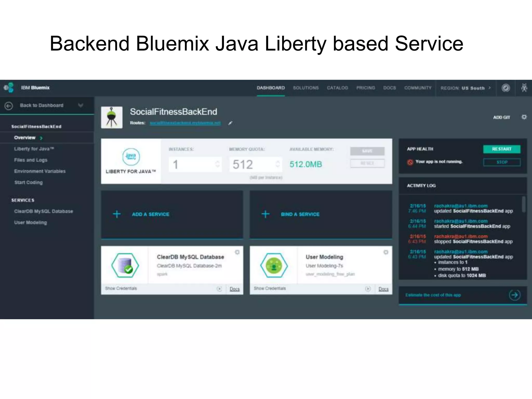Click the SocialFitnessBackEnd app thumbnail image
The image size is (532, 399).
(112, 117)
